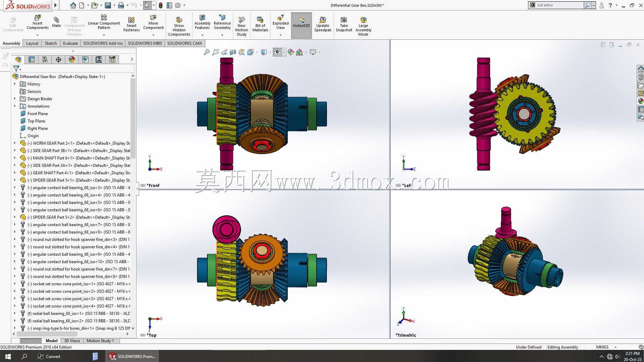644x362 pixels.
Task: Open the DimXpertManager tab
Action: [x=58, y=60]
